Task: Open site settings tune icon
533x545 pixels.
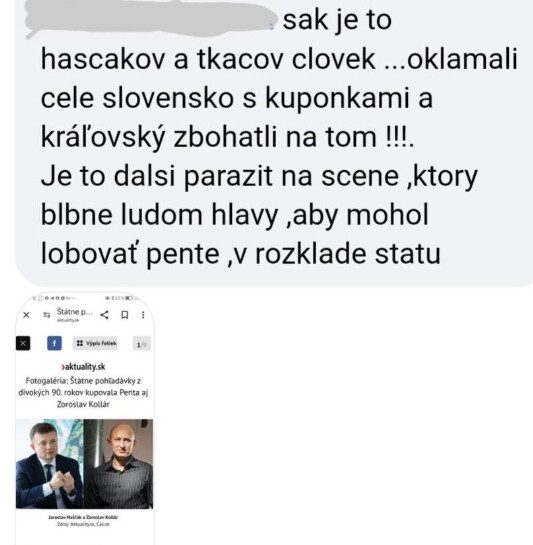Action: (47, 315)
